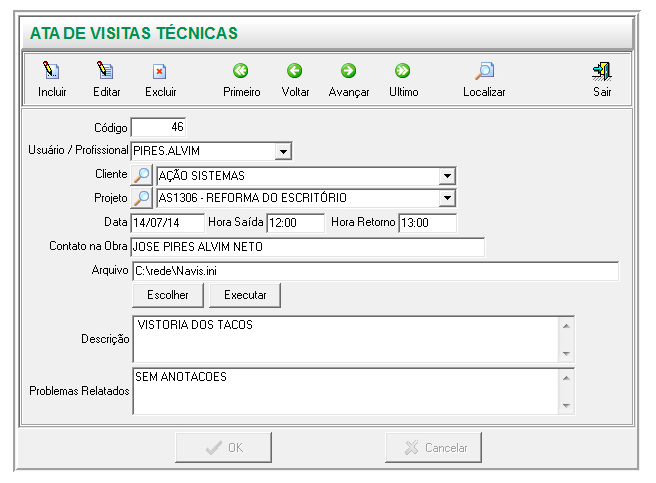656x483 pixels.
Task: Click inside the Contato na Obra field
Action: (307, 246)
